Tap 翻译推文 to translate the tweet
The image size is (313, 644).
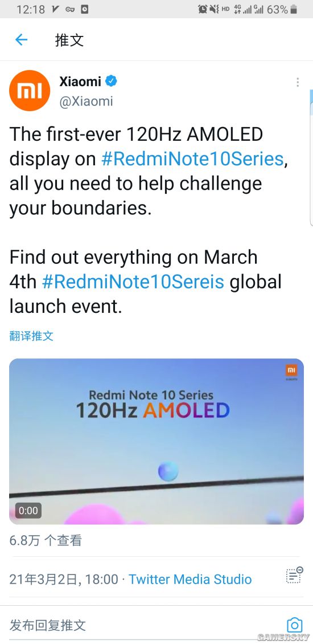[x=32, y=336]
